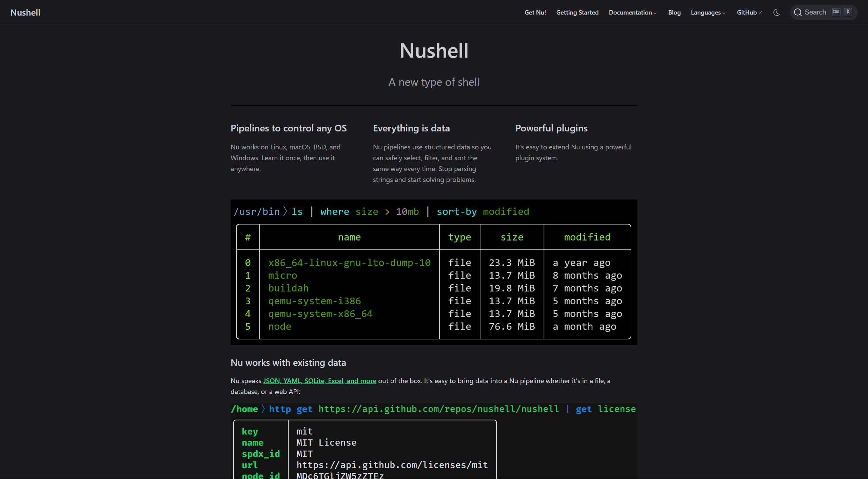
Task: Click the 'spdx_id' key in license table
Action: (261, 454)
